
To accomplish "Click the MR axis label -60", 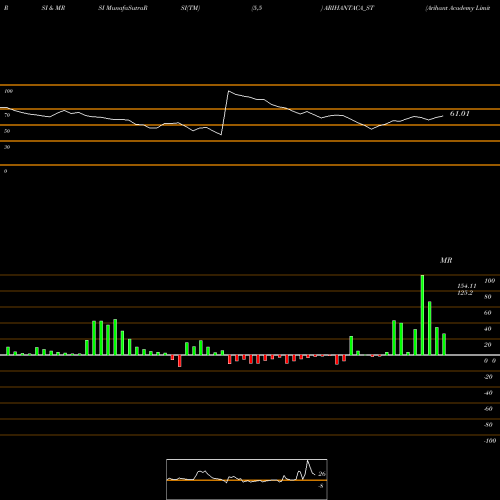I will [488, 409].
